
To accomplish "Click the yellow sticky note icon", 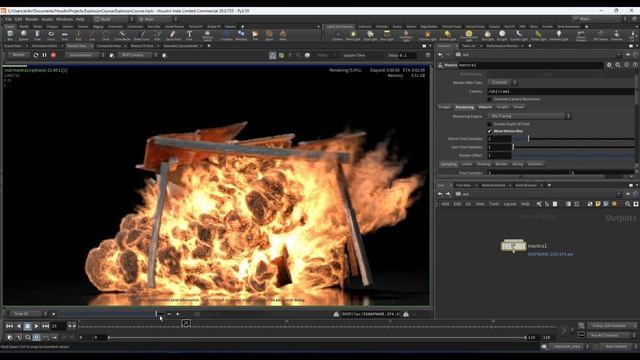I will 598,204.
